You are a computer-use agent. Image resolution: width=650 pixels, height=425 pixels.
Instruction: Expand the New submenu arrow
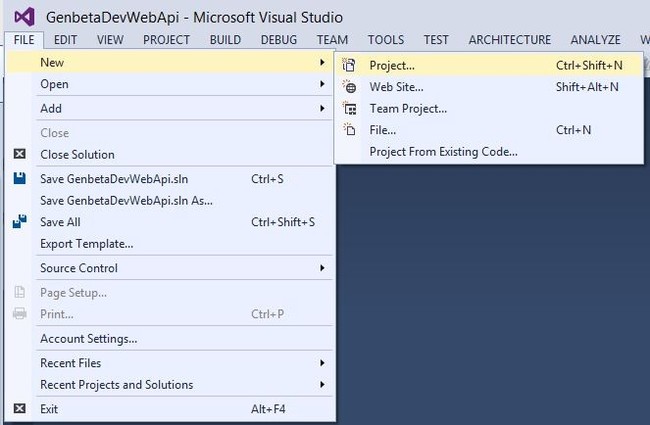(323, 62)
